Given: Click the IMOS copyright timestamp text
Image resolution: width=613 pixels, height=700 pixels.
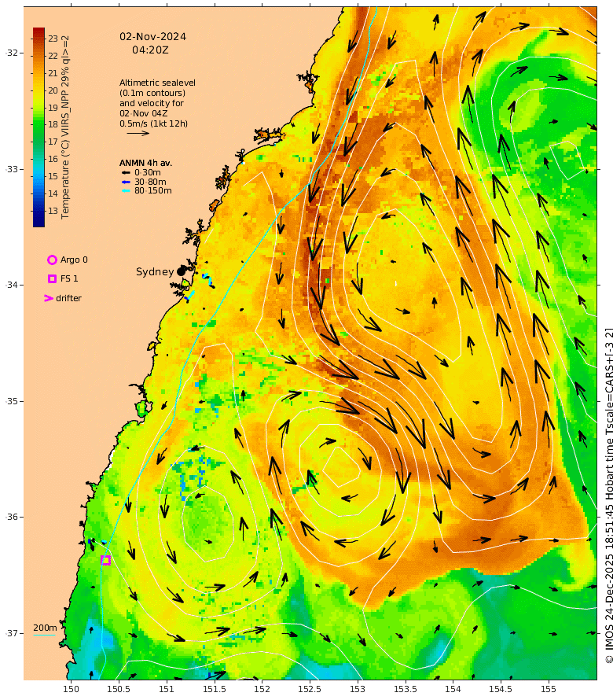Looking at the screenshot, I should [x=608, y=496].
